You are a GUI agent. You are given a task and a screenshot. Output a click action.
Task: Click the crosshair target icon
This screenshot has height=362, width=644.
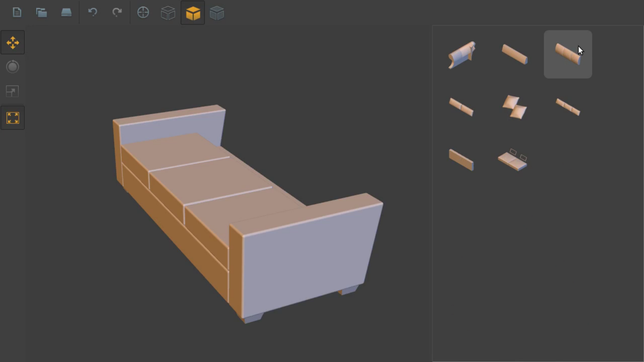click(143, 12)
